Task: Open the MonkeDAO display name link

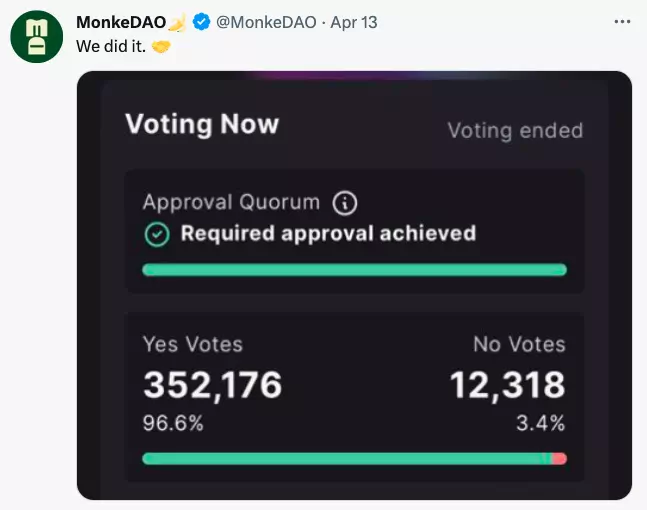Action: pos(121,22)
